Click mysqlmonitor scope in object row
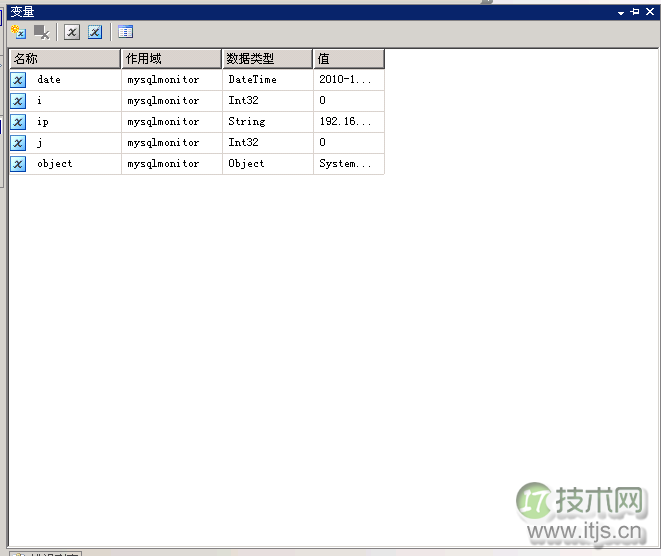661x556 pixels. [x=163, y=164]
